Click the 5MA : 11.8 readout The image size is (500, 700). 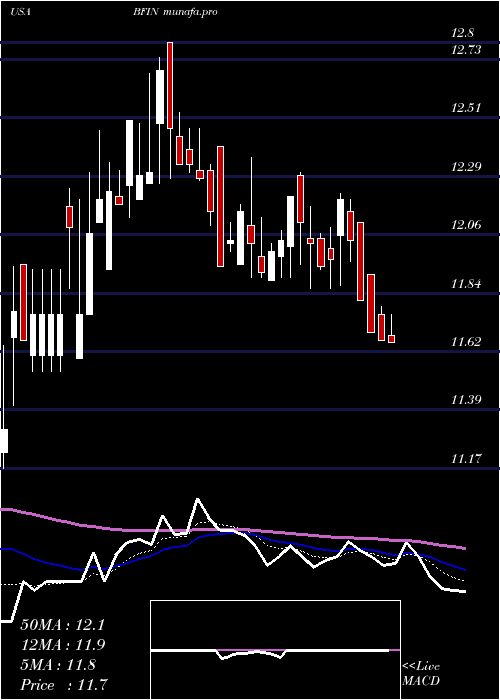pyautogui.click(x=58, y=665)
